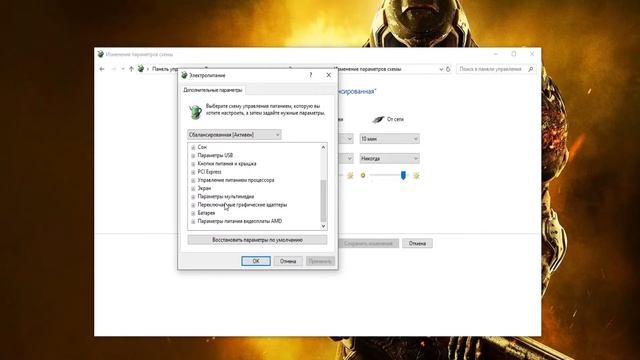640x360 pixels.
Task: Select the Дополнительные параметры tab
Action: pos(213,90)
